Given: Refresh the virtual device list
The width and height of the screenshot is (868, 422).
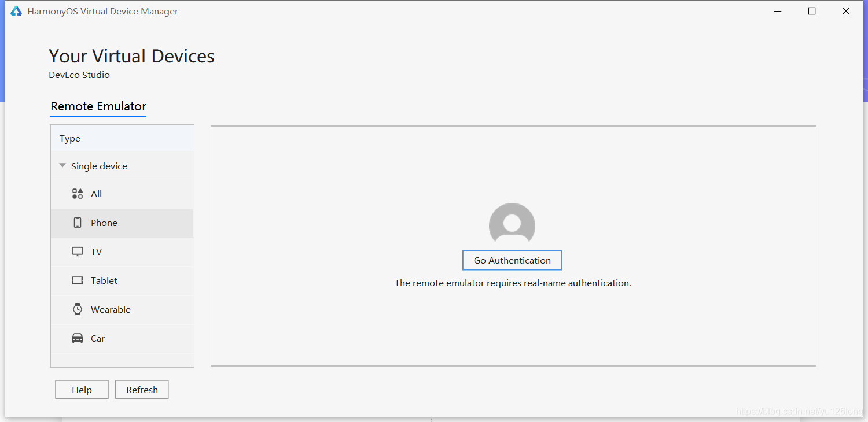Looking at the screenshot, I should coord(142,390).
